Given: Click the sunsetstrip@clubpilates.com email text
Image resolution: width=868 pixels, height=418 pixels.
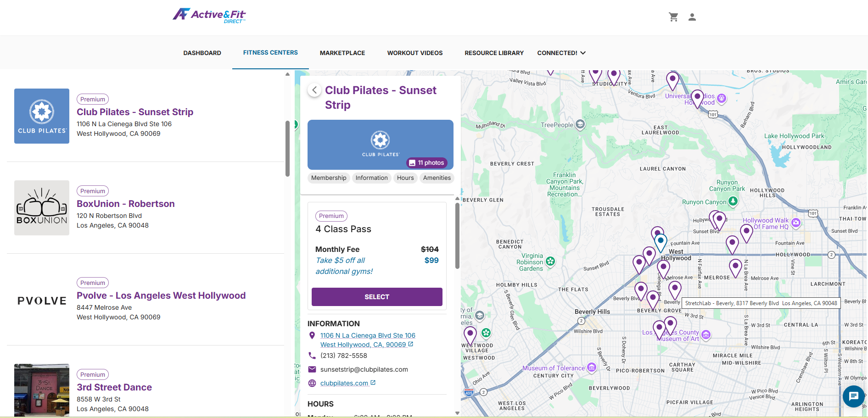Looking at the screenshot, I should coord(364,369).
